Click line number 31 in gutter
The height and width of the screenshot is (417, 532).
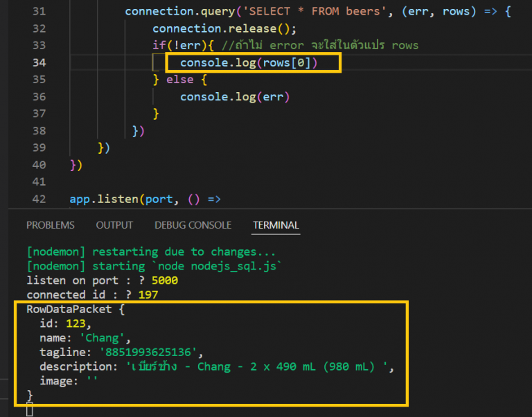[39, 12]
